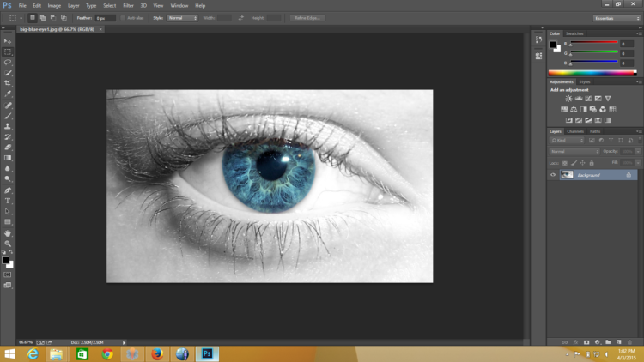Select the Gradient tool
The height and width of the screenshot is (362, 644).
8,158
